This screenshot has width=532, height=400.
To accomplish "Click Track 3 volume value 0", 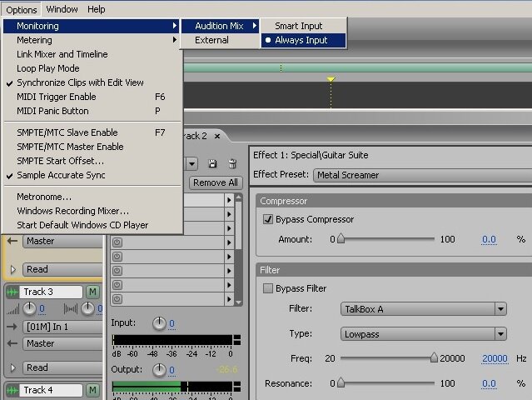I will [x=42, y=309].
